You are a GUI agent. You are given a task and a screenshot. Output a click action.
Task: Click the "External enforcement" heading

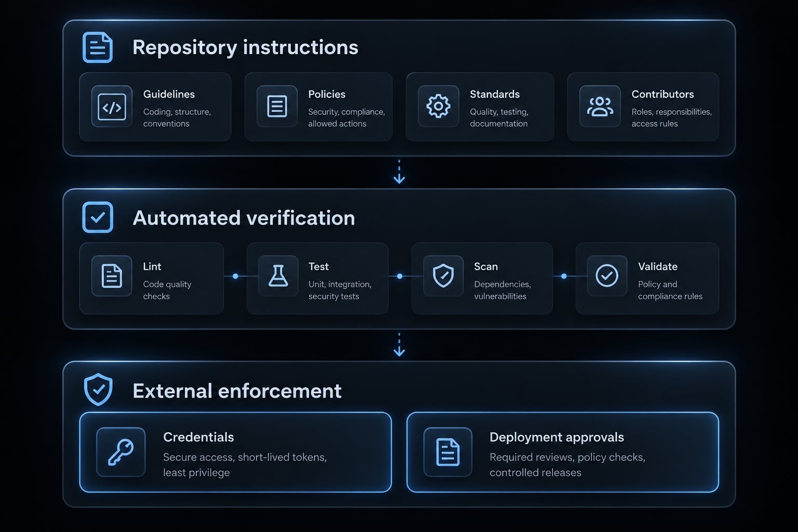237,391
